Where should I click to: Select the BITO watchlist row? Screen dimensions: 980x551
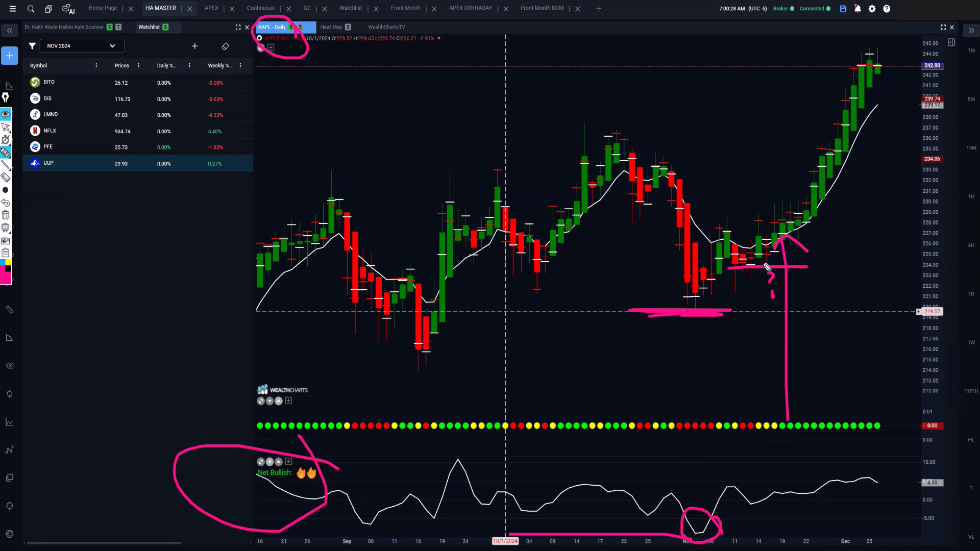(138, 82)
